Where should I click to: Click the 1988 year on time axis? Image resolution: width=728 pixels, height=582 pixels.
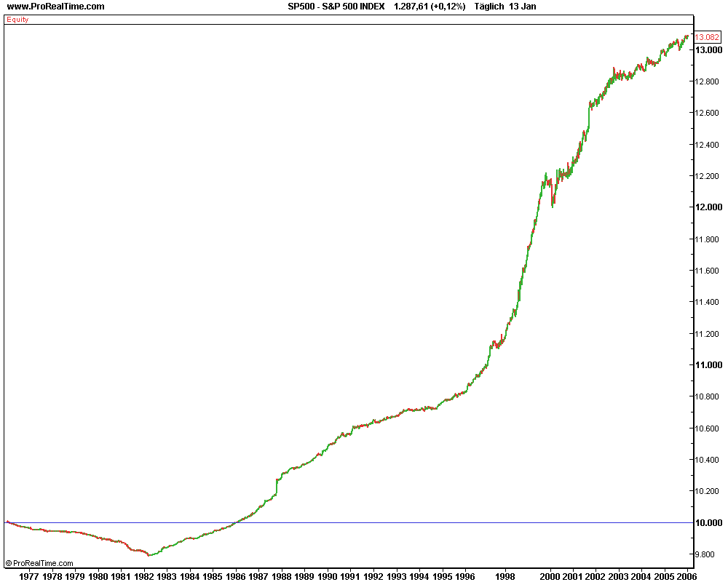coord(282,577)
